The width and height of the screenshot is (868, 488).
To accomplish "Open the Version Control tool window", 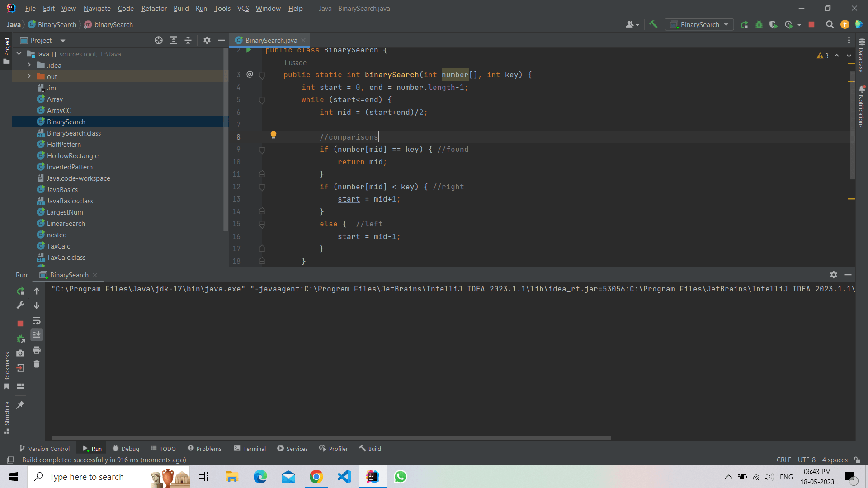I will click(x=44, y=448).
